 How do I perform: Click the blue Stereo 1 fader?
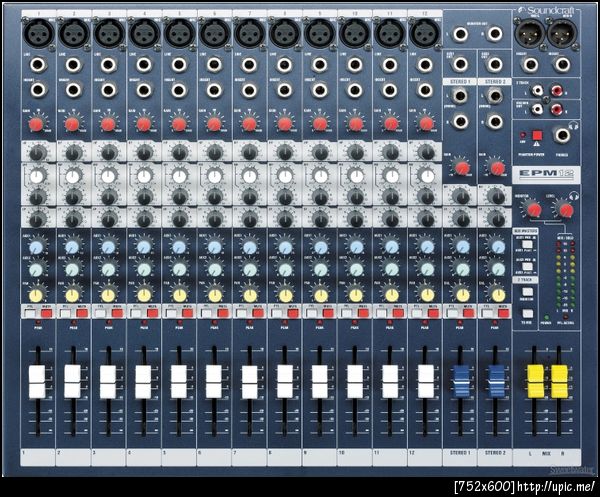pos(460,381)
